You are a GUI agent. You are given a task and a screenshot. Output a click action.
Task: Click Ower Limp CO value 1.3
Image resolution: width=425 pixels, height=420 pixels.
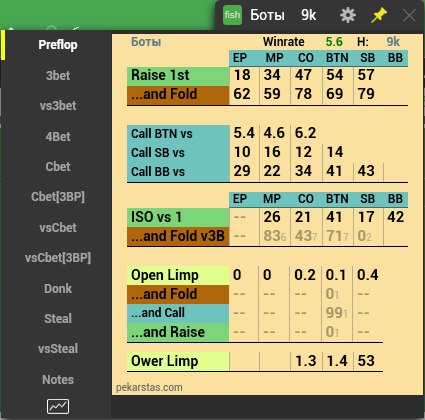coord(305,361)
